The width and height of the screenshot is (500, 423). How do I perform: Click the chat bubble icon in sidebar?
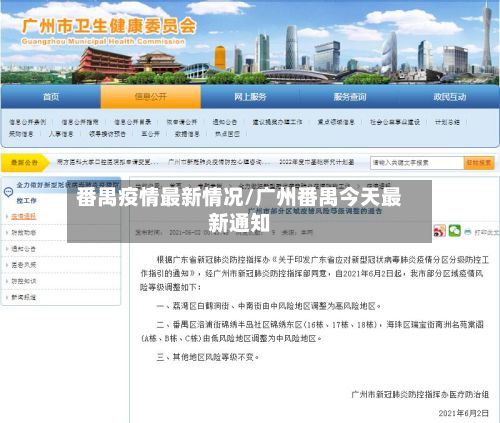coord(8,192)
